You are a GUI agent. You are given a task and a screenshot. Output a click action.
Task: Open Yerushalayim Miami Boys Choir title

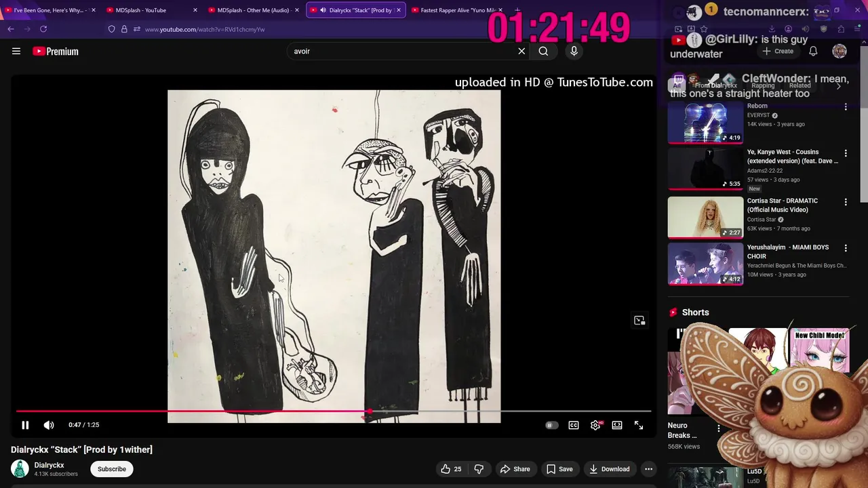(x=788, y=251)
